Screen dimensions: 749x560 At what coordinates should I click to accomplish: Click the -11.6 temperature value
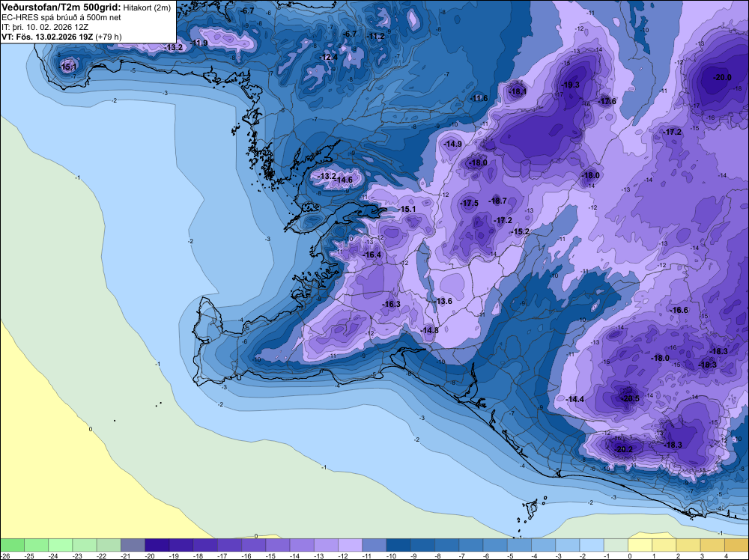pos(479,98)
